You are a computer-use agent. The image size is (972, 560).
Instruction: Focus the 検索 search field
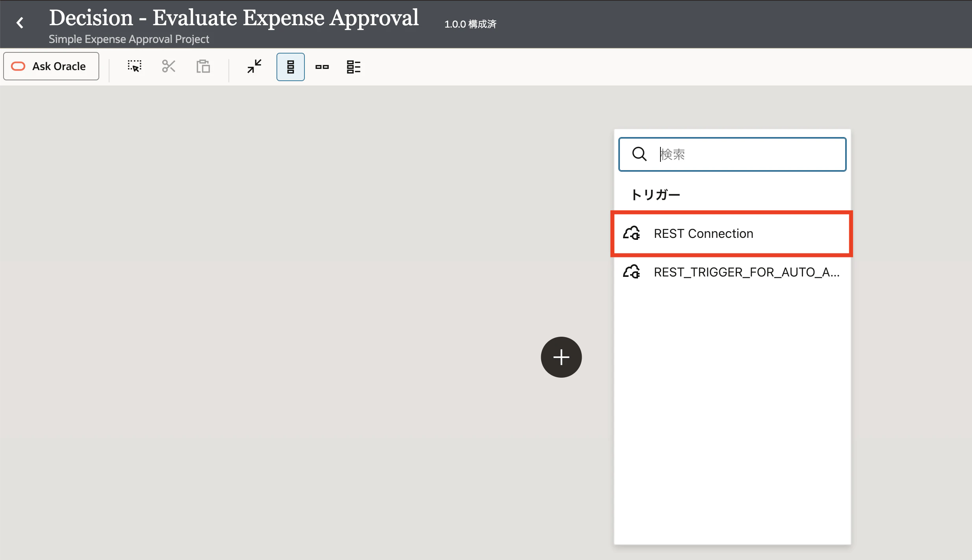tap(733, 154)
